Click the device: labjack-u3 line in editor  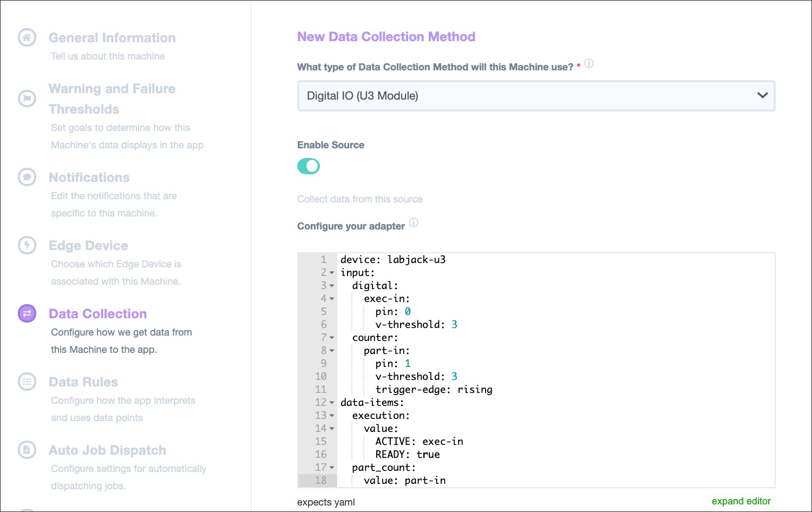click(393, 259)
